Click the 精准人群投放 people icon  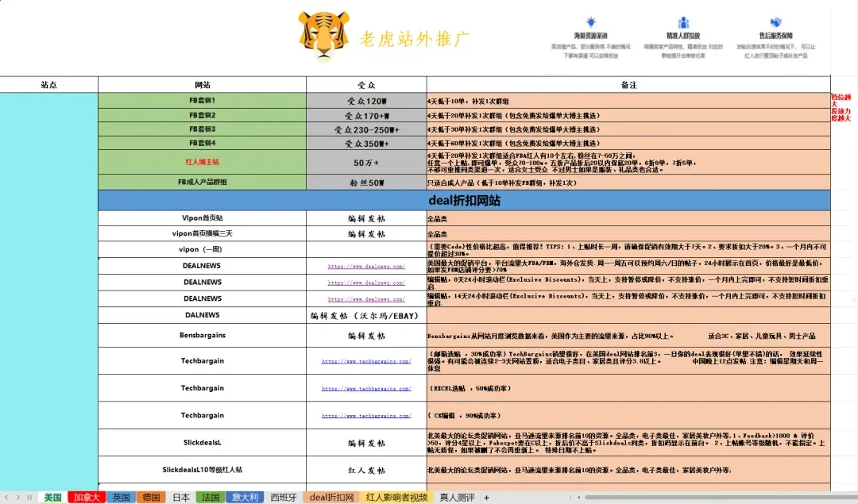point(683,22)
